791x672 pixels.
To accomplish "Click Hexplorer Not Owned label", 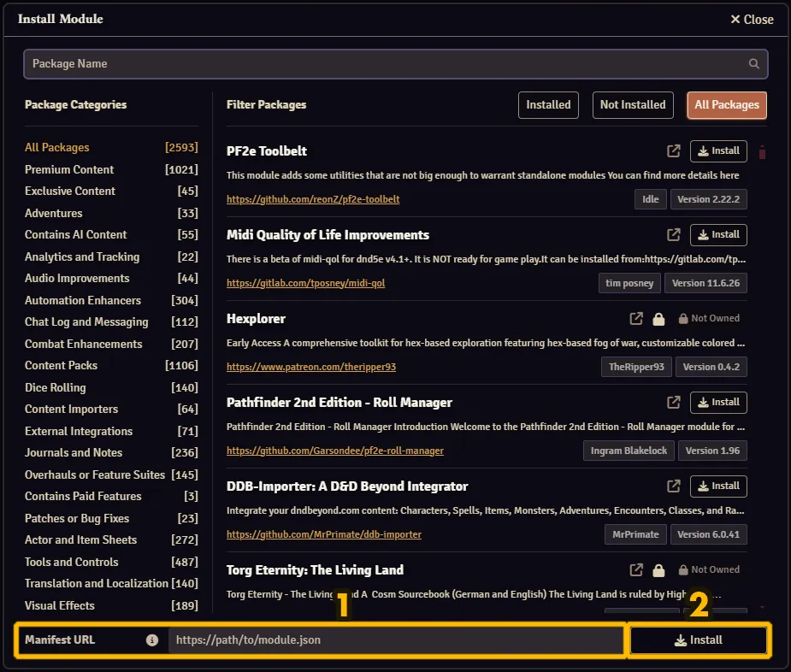I will click(709, 318).
